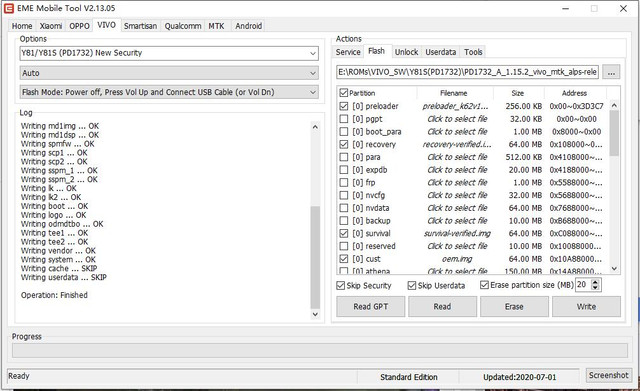The width and height of the screenshot is (640, 391).
Task: Switch to the Xiaomi tab
Action: [x=51, y=26]
